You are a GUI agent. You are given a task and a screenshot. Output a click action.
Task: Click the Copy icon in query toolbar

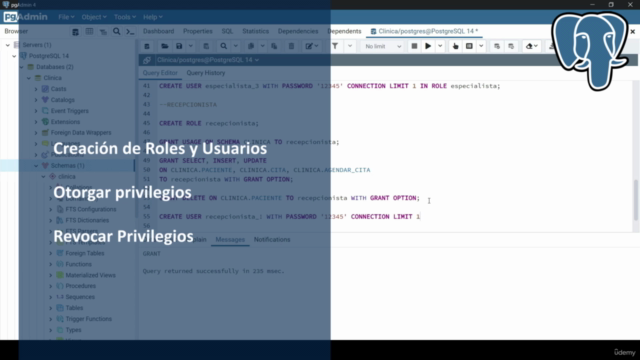(x=251, y=46)
